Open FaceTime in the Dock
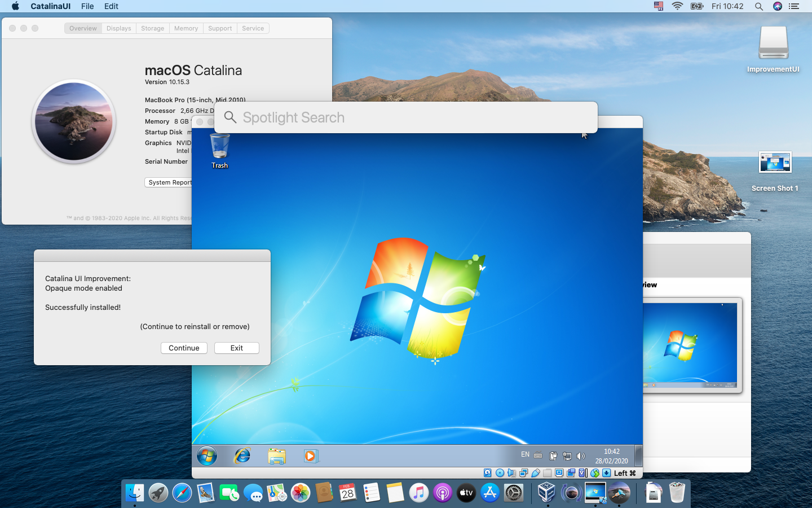 point(230,493)
